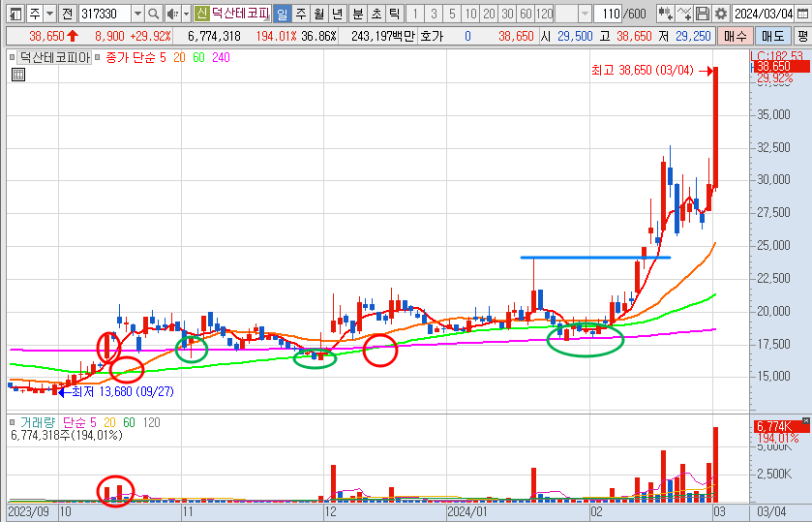Click the gray 120 volume average label
Viewport: 812px width, 522px height.
pos(151,422)
